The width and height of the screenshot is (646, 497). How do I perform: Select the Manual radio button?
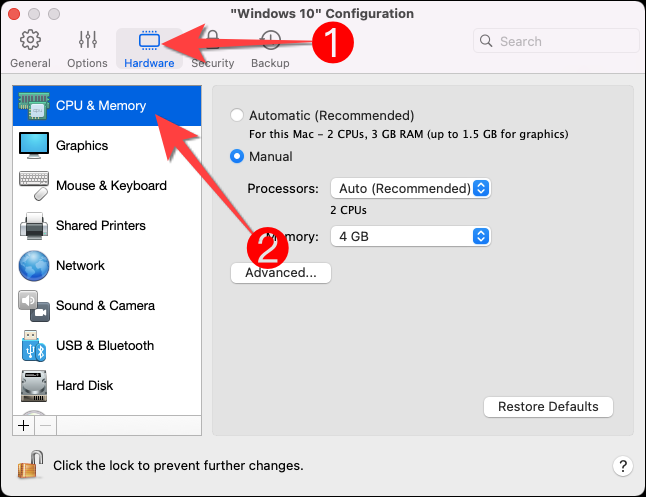click(x=237, y=156)
